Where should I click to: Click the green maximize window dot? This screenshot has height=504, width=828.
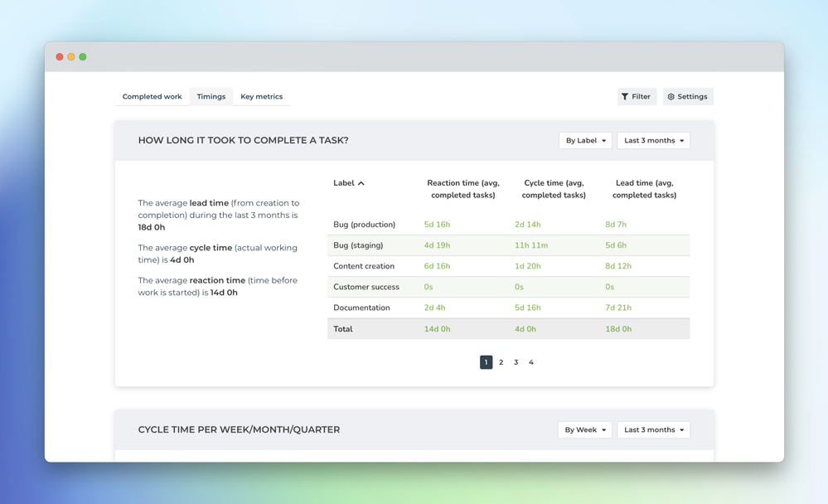pos(83,57)
